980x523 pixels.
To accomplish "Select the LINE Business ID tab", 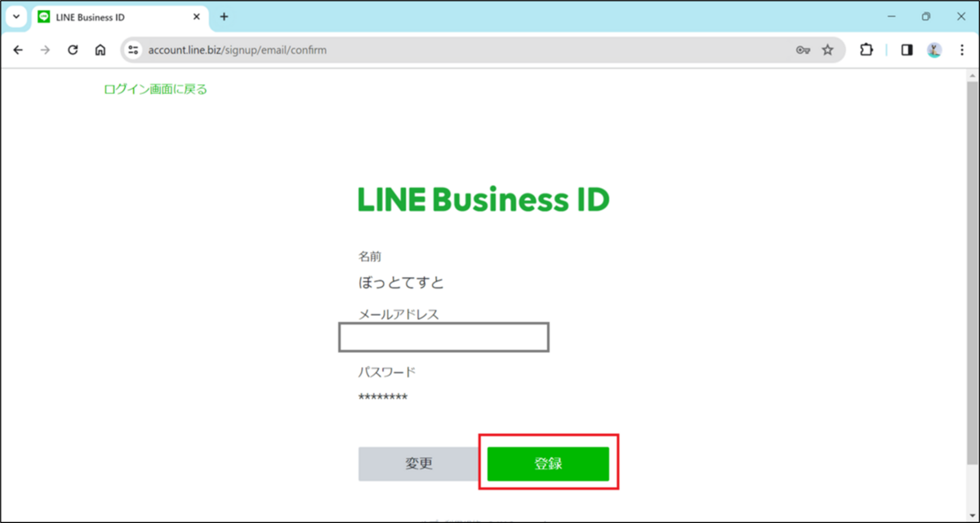I will 119,17.
